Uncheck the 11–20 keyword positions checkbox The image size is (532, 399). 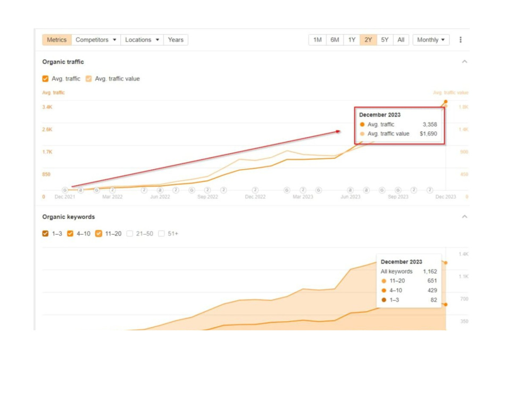[99, 234]
